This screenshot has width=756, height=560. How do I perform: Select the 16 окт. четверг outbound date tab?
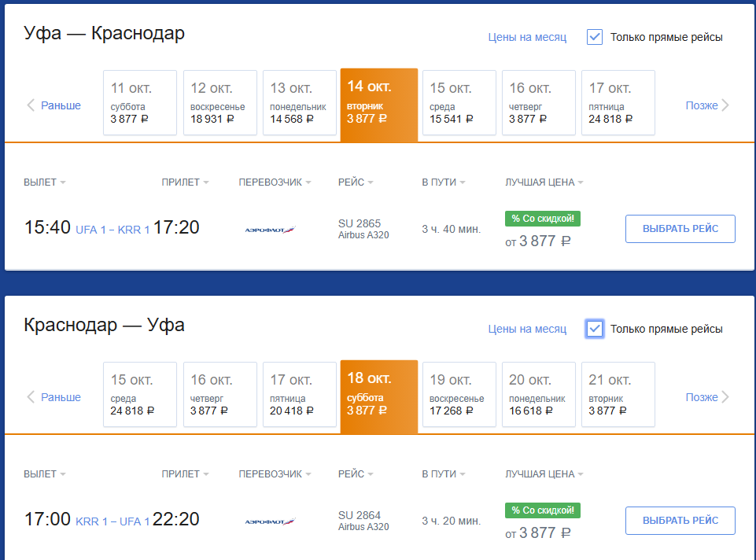click(x=538, y=103)
